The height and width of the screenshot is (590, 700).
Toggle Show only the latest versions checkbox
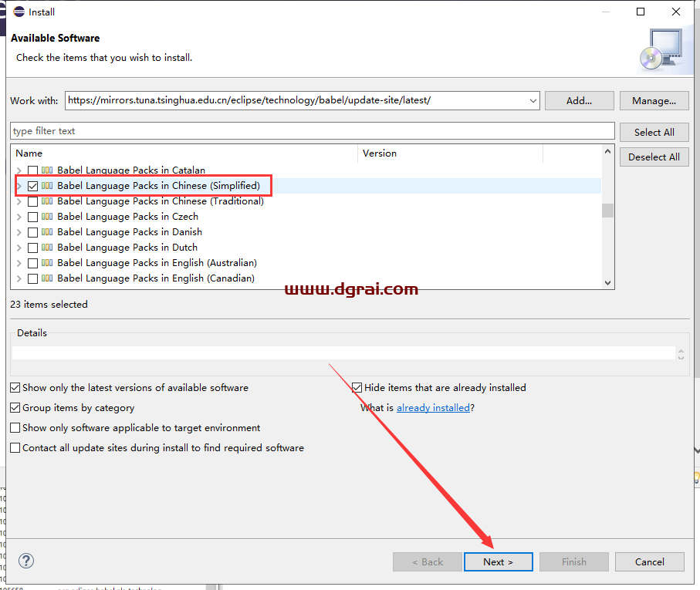pos(15,387)
